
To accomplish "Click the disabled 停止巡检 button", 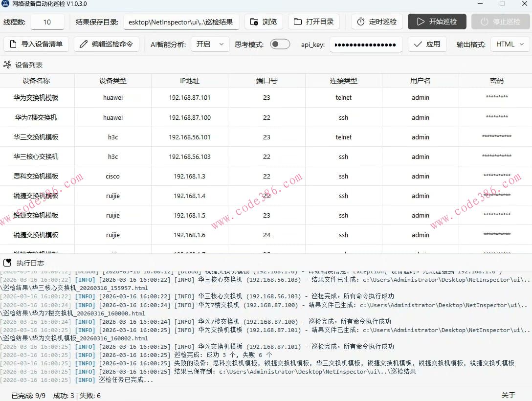I will [500, 21].
